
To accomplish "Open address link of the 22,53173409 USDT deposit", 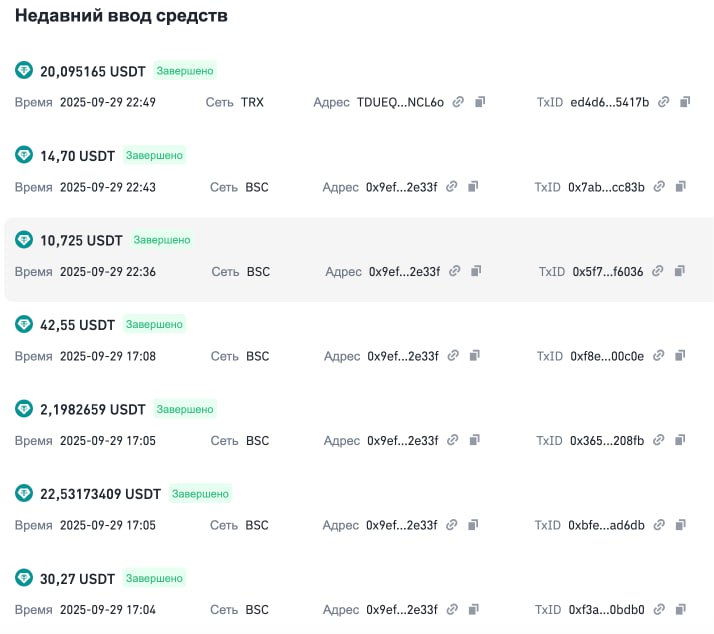I will (x=452, y=525).
